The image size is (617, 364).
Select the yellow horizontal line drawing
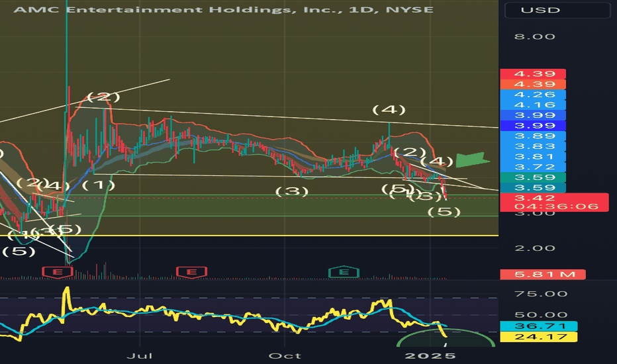249,236
